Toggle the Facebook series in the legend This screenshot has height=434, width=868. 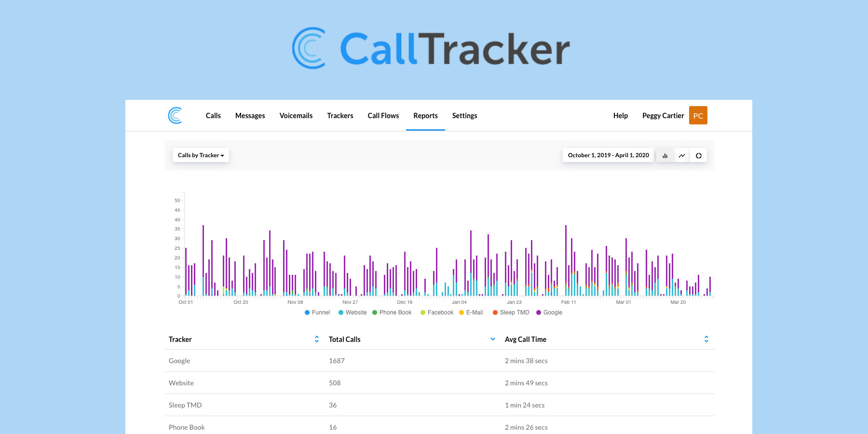(437, 312)
